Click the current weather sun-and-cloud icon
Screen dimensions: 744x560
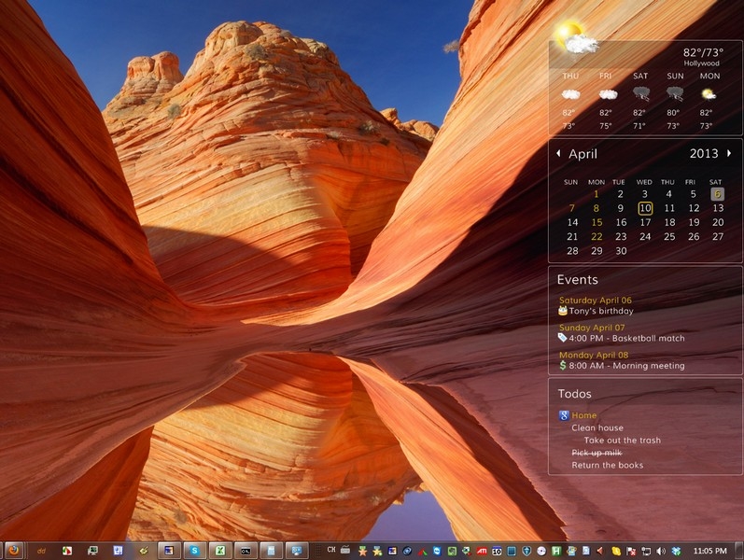click(575, 38)
